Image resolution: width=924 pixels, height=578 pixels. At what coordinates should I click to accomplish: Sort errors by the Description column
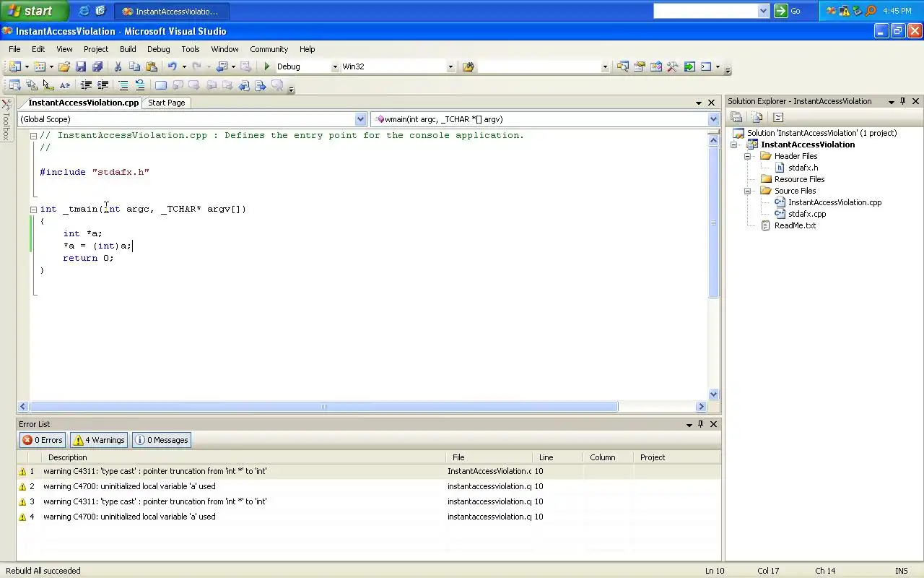(x=245, y=457)
